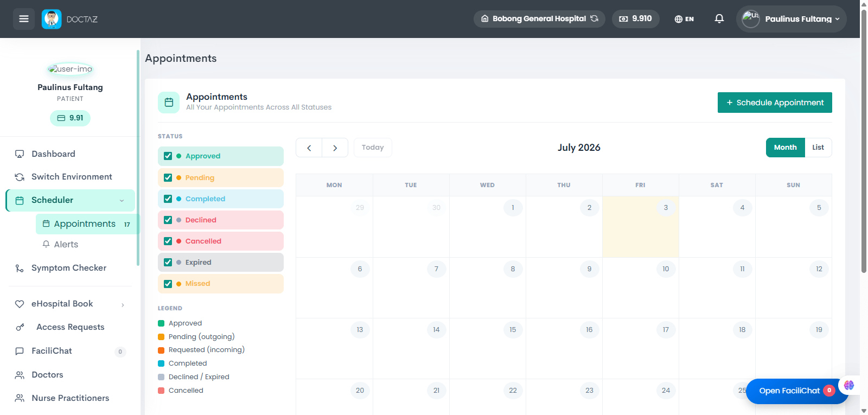Open Bobong General Hospital selector

coord(539,18)
